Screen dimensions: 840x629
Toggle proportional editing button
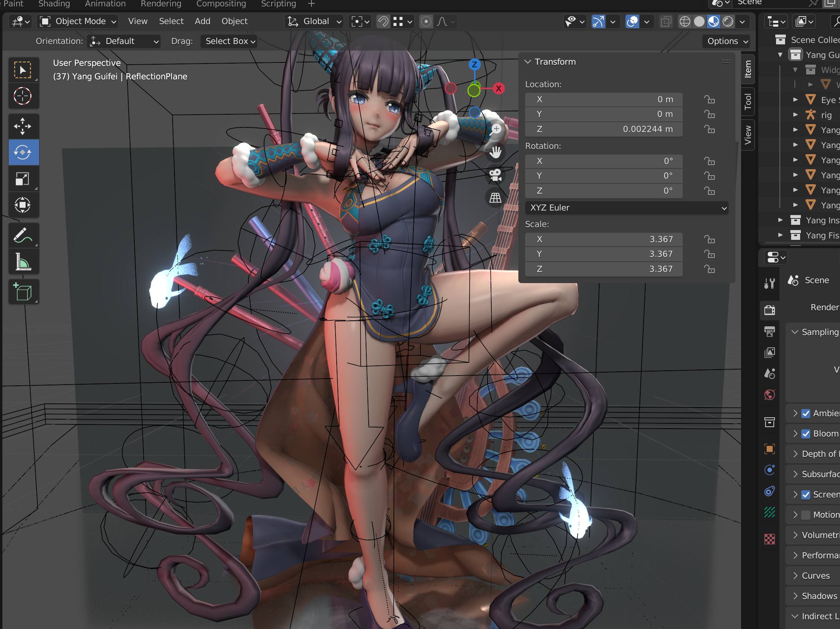426,22
